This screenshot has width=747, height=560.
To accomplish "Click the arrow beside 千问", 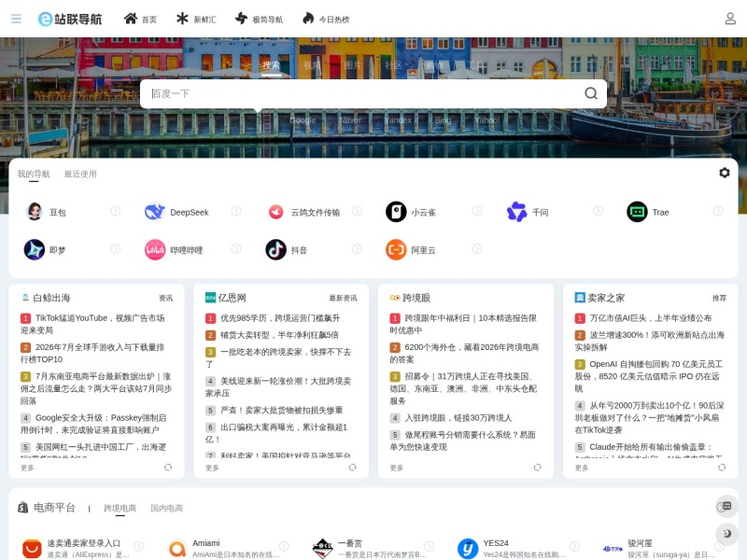I will (x=598, y=211).
